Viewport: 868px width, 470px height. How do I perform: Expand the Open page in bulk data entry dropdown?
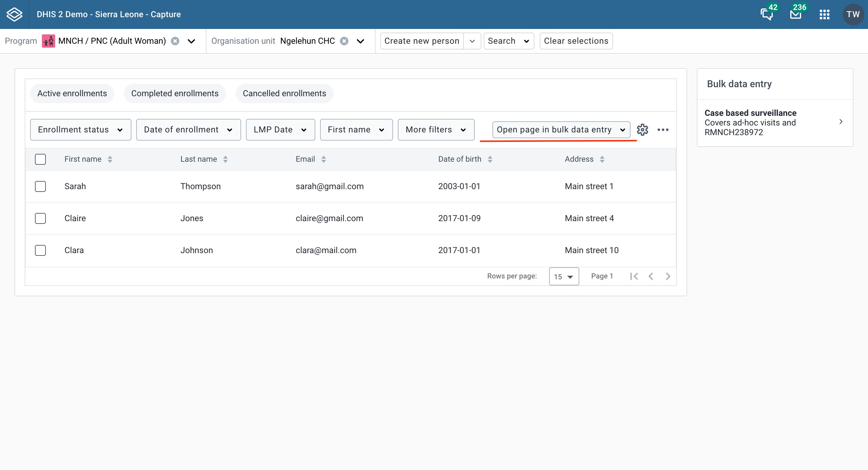561,129
